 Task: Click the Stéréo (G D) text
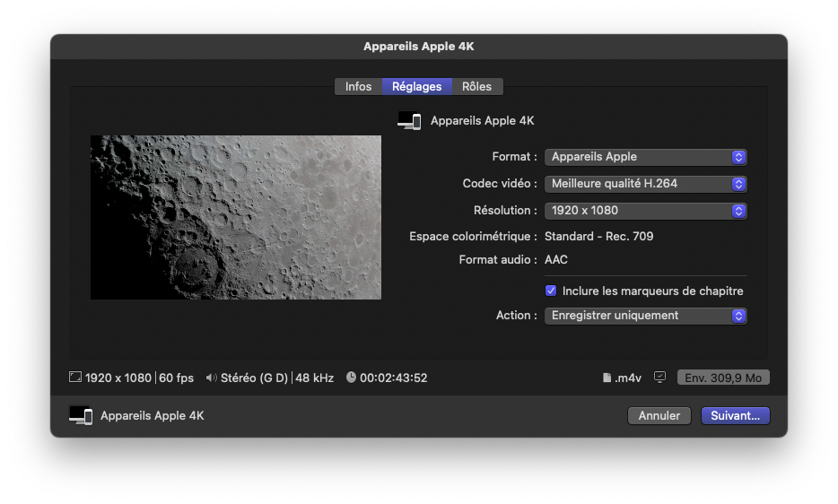click(x=255, y=378)
